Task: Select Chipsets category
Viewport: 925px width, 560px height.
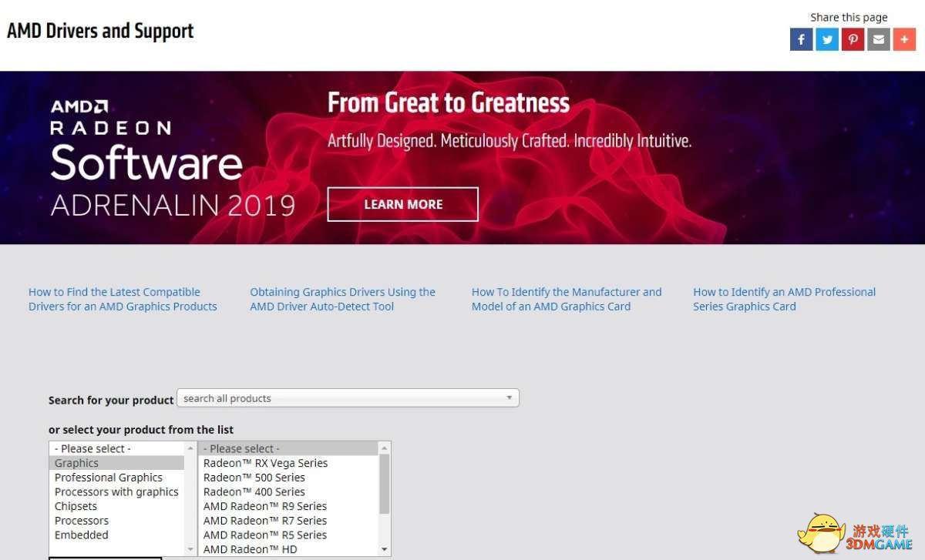Action: [116, 506]
